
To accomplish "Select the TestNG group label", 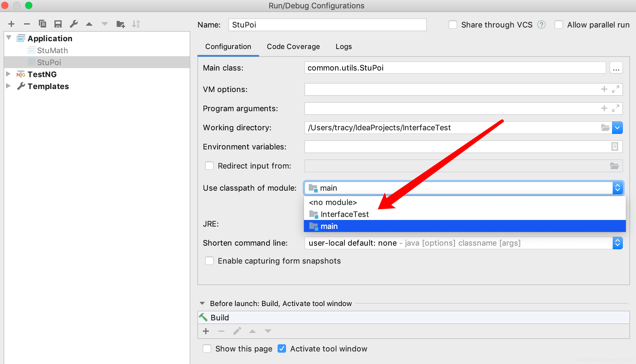I will (42, 74).
